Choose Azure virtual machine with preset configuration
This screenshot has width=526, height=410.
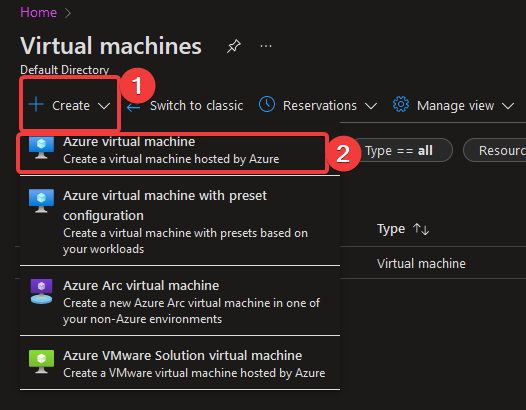pyautogui.click(x=180, y=221)
